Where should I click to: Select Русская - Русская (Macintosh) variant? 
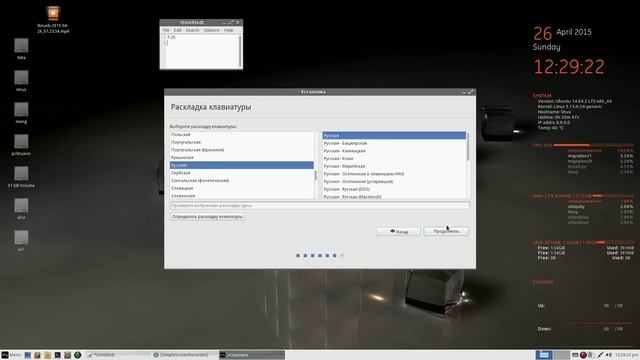point(394,196)
